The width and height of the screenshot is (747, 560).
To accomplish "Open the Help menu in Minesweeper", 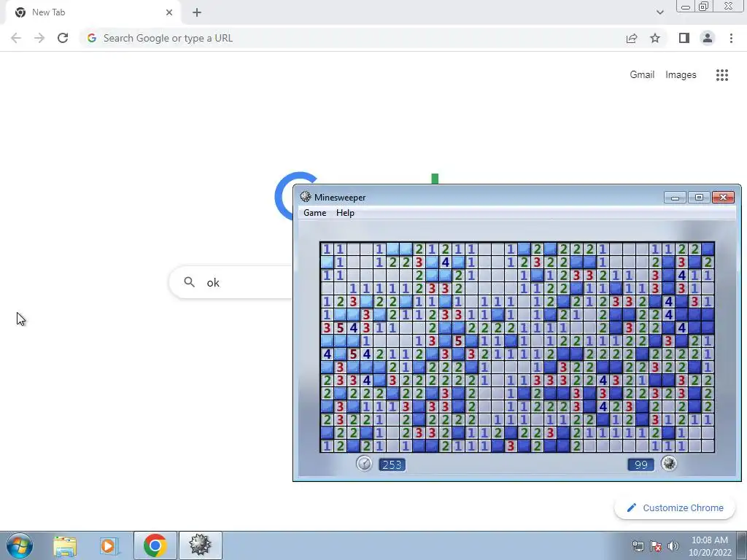I will pyautogui.click(x=345, y=213).
